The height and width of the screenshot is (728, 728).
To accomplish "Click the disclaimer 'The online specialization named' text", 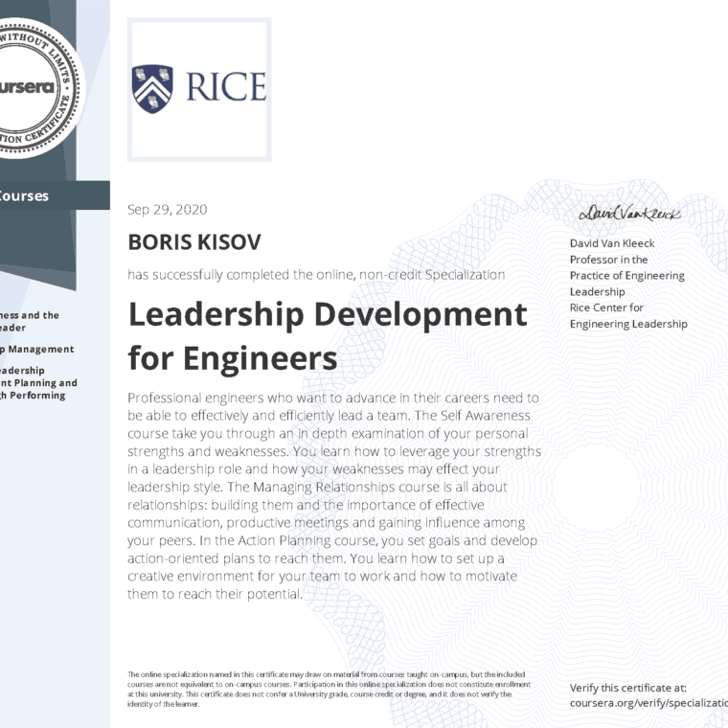I will (326, 674).
